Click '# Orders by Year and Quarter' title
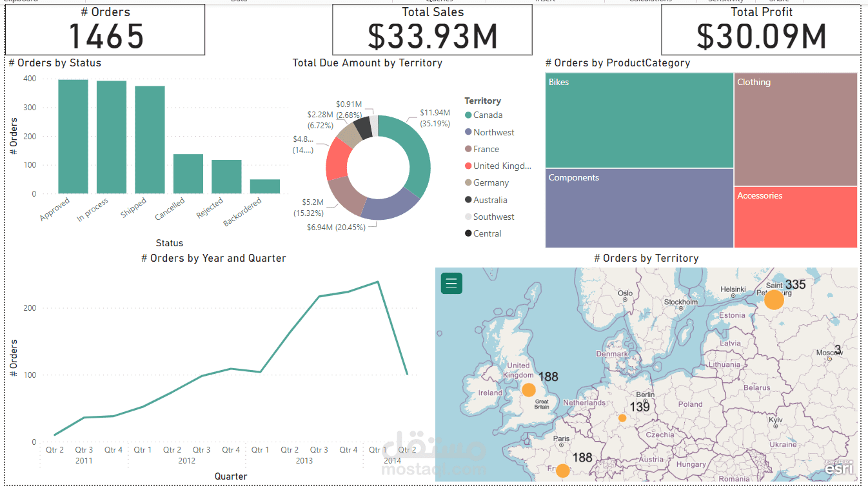The height and width of the screenshot is (488, 868). pyautogui.click(x=213, y=258)
